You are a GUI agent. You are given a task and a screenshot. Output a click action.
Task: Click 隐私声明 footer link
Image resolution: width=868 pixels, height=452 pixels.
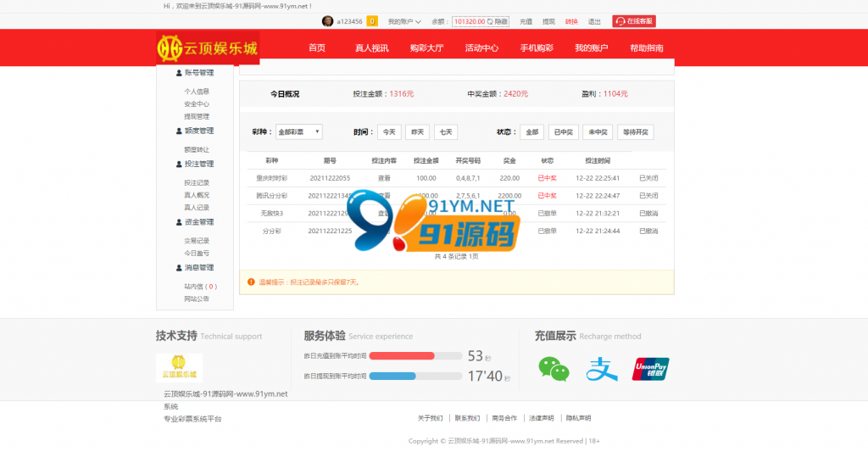(x=578, y=418)
